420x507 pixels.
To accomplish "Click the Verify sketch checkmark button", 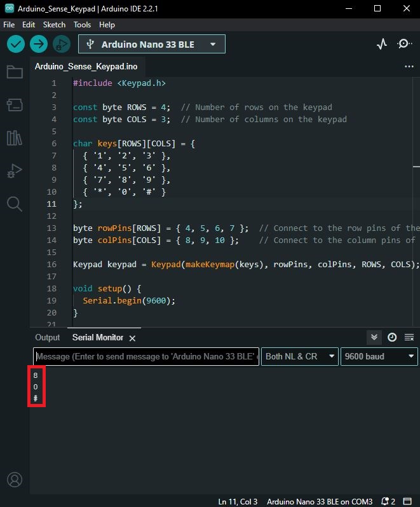I will pyautogui.click(x=16, y=44).
